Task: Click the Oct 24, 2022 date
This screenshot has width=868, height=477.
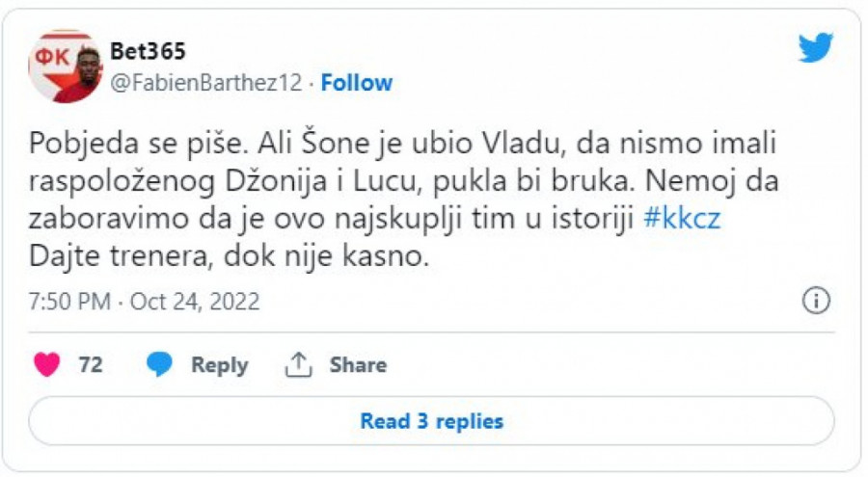Action: [x=195, y=302]
